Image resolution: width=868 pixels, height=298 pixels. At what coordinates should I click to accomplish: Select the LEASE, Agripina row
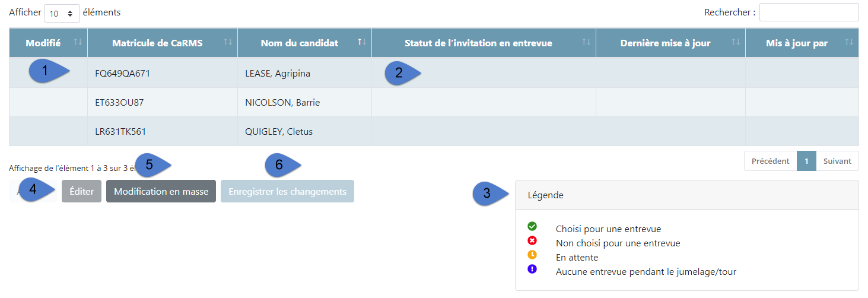pyautogui.click(x=434, y=73)
